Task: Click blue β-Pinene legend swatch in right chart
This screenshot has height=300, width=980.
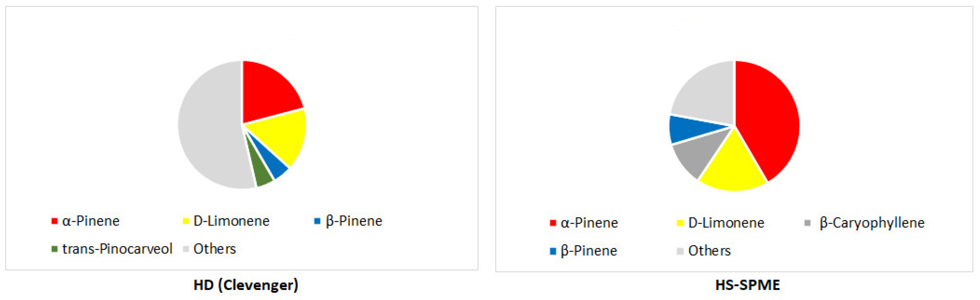Action: (x=553, y=251)
